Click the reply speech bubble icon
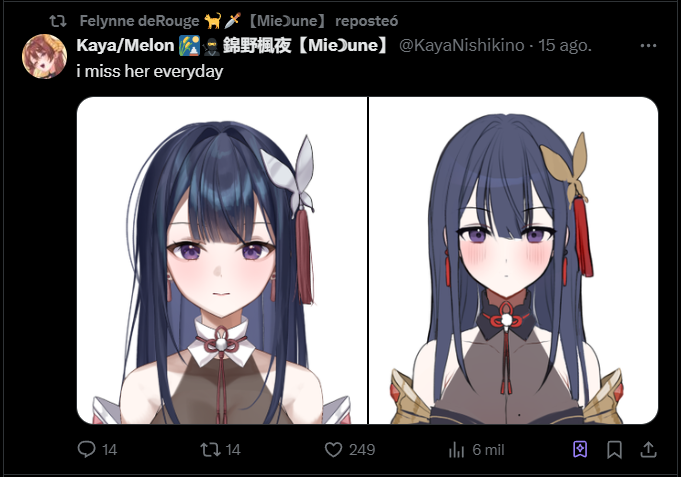681x477 pixels. tap(86, 449)
